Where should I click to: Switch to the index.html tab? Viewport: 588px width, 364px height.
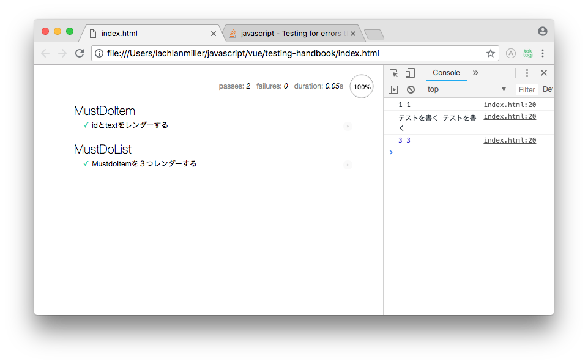tap(150, 34)
